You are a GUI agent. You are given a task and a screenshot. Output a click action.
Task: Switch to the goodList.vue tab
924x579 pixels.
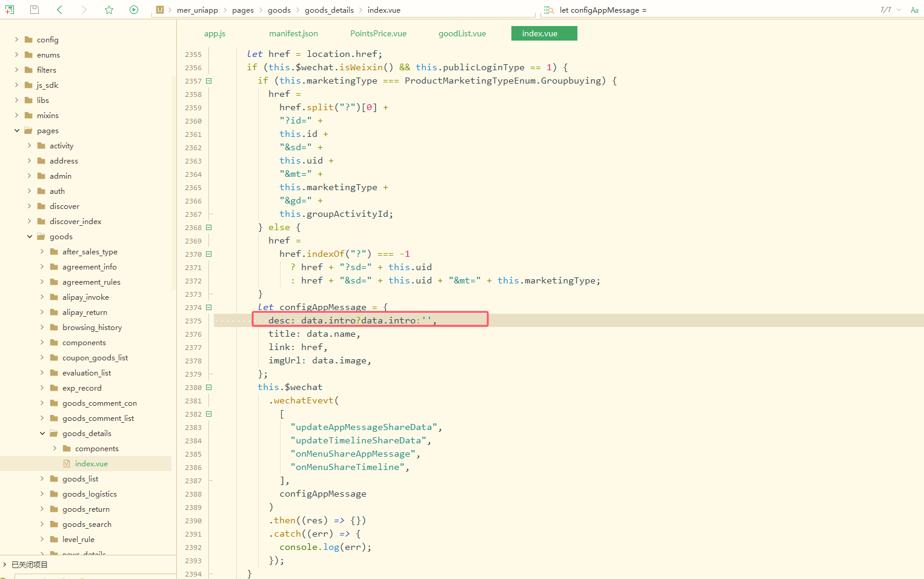pyautogui.click(x=462, y=33)
